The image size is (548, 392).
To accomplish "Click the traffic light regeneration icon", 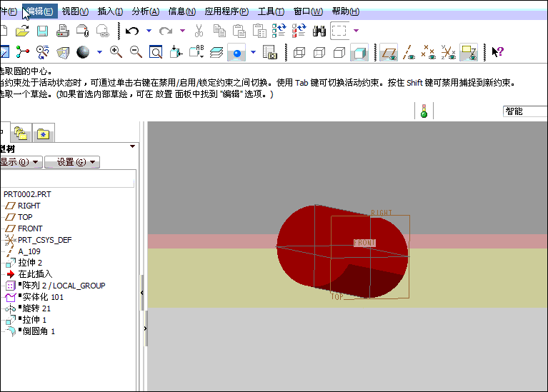I will point(424,111).
